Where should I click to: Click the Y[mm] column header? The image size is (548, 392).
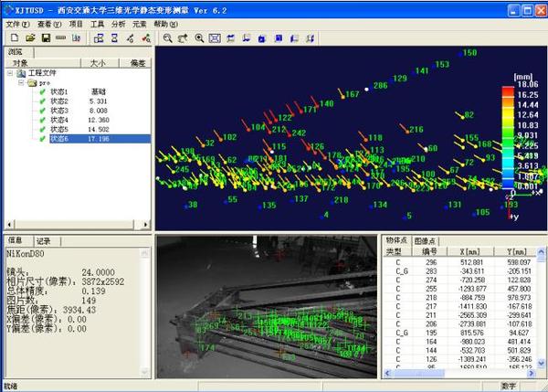coord(515,251)
